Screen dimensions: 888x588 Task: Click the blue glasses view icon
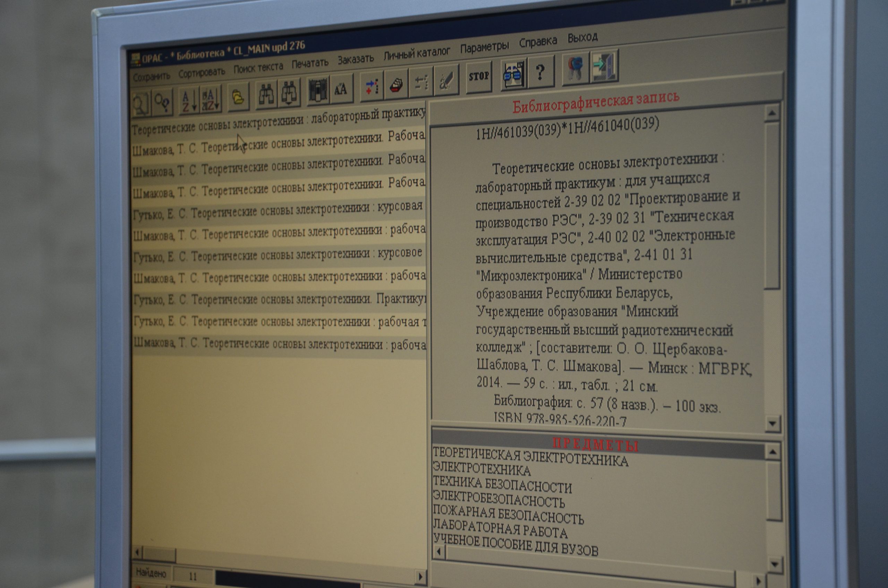(x=513, y=74)
